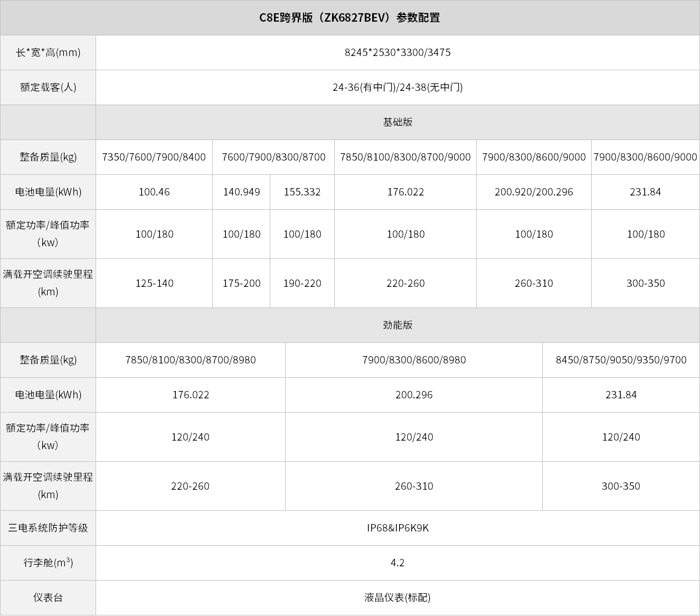Click the C8E跨界版 table title header
The width and height of the screenshot is (700, 616).
coord(349,17)
